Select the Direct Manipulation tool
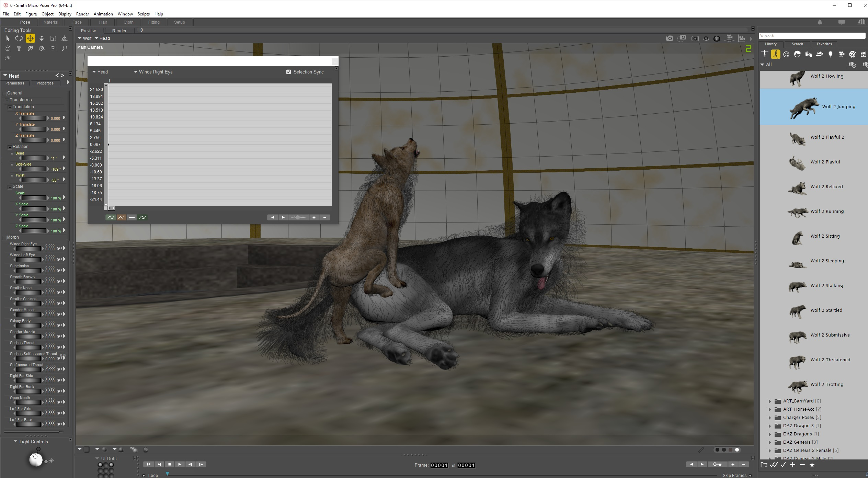Image resolution: width=868 pixels, height=478 pixels. click(x=64, y=38)
